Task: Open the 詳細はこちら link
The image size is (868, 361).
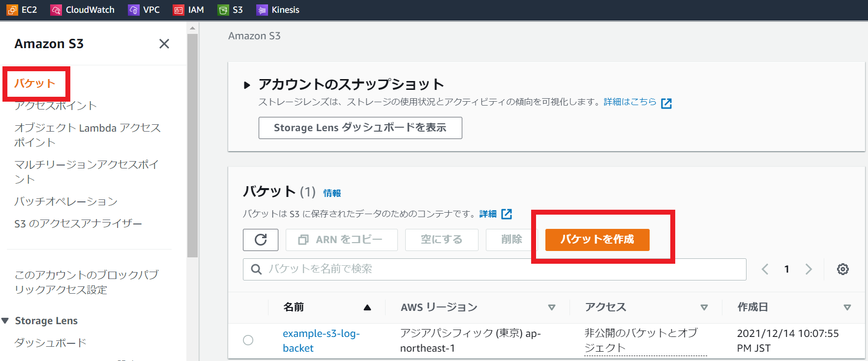Action: click(630, 102)
